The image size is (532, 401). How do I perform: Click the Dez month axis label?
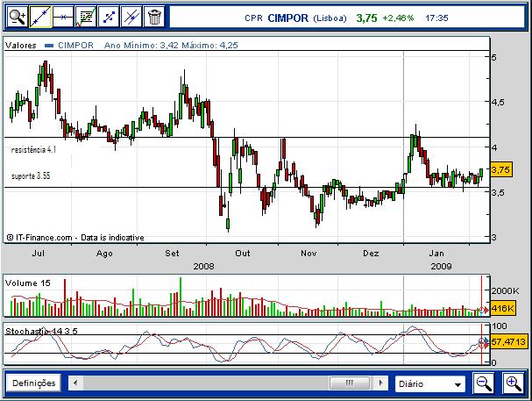point(371,254)
